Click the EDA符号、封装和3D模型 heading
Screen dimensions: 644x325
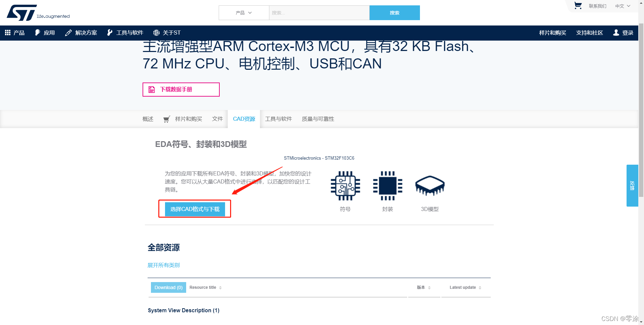pos(201,144)
